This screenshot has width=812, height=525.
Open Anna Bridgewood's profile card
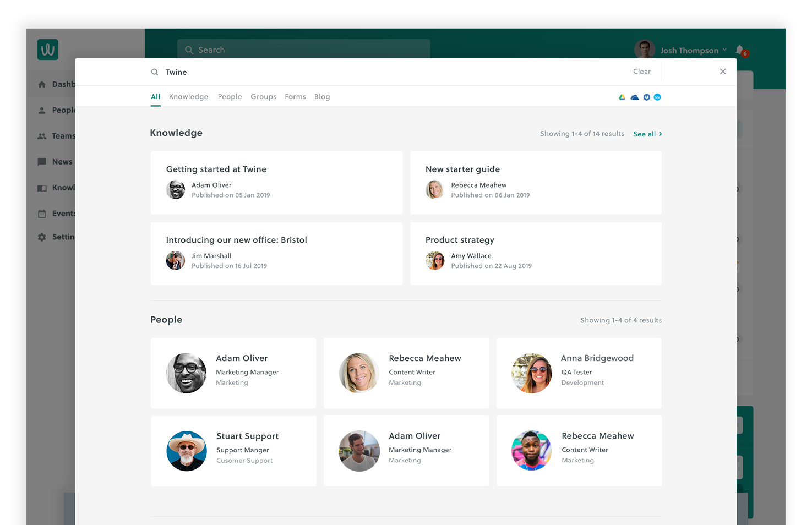coord(579,373)
